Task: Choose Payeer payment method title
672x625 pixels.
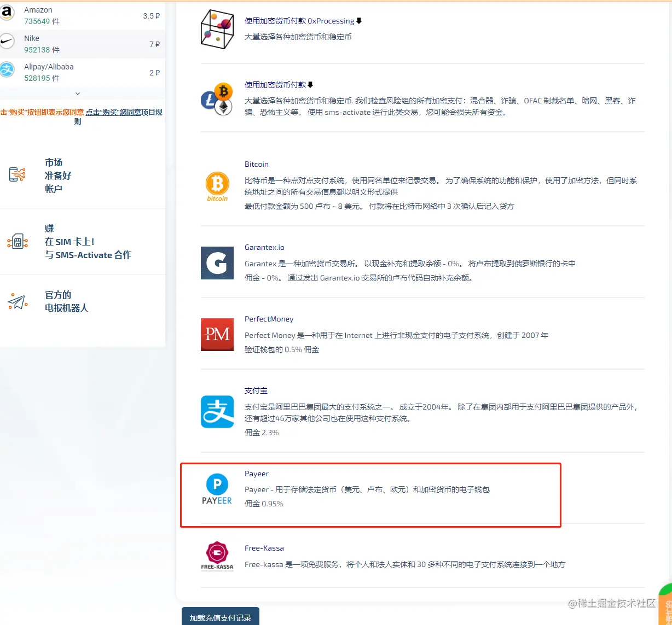Action: pos(257,474)
